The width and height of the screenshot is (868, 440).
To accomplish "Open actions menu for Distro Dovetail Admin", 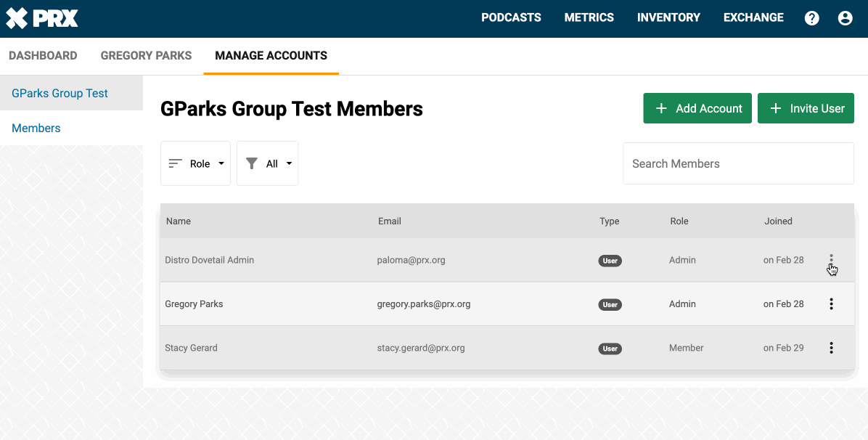I will 831,260.
